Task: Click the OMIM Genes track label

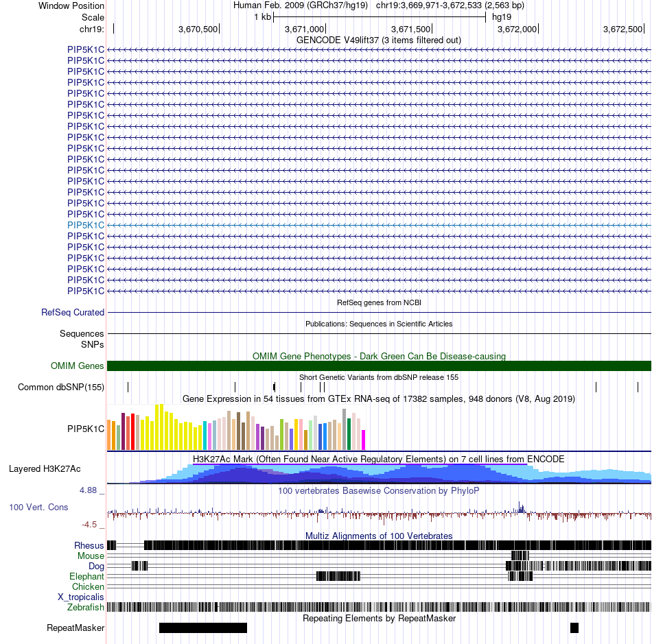Action: tap(78, 366)
